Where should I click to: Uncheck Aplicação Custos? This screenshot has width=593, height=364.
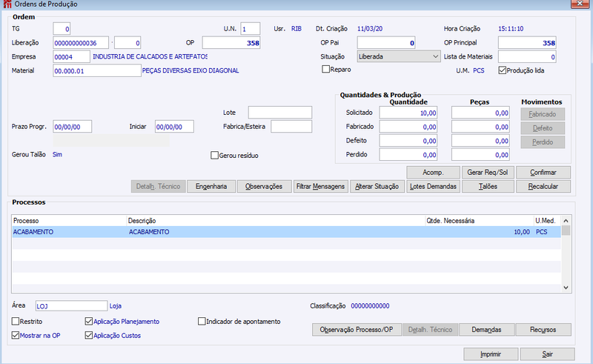click(x=89, y=336)
